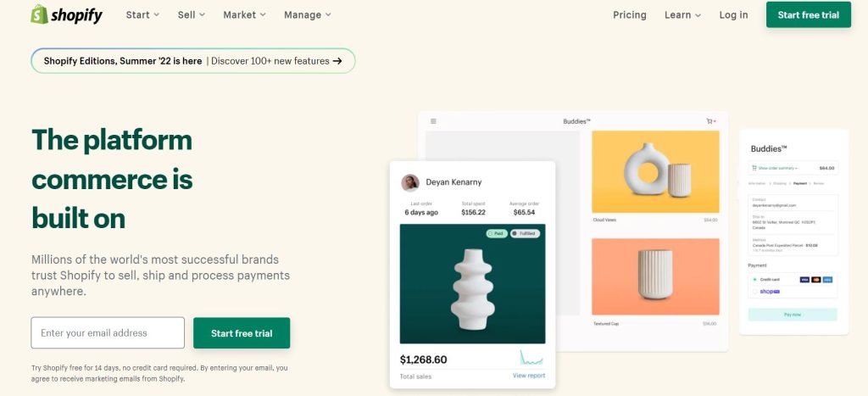Open the hamburger menu in Buddies storefront

[x=433, y=121]
